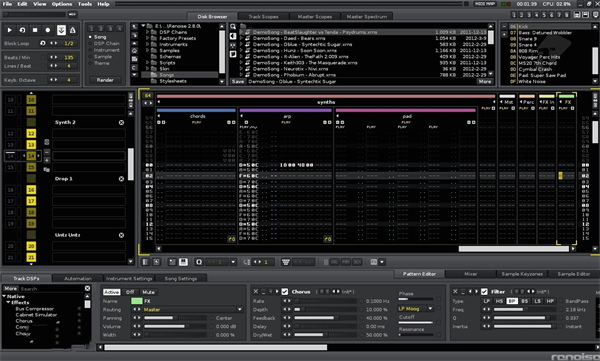Click the search magnifier icon in the file list
600x361 pixels.
coord(233,26)
